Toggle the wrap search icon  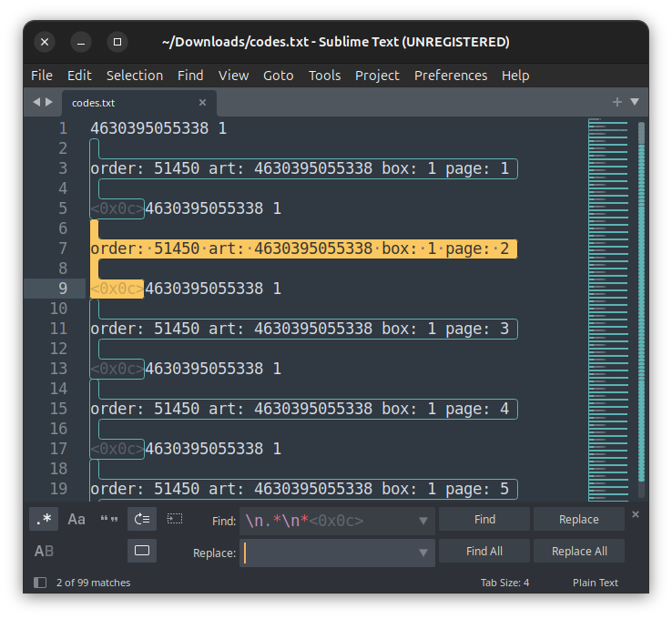142,519
